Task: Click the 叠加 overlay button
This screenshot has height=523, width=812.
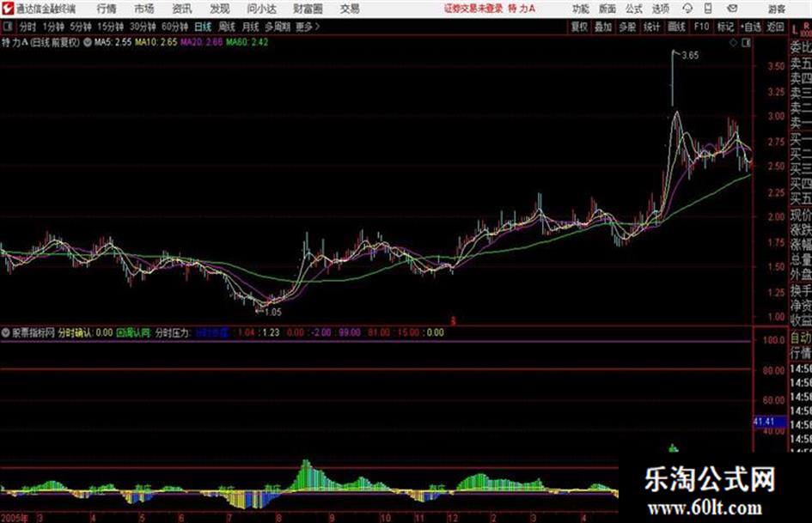Action: pos(603,27)
